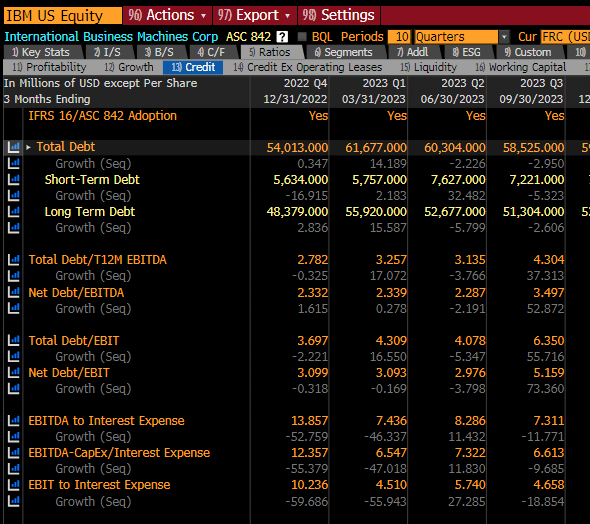This screenshot has width=590, height=524.
Task: Select Total Debt/T12M EBITDA value 4.304
Action: point(549,260)
